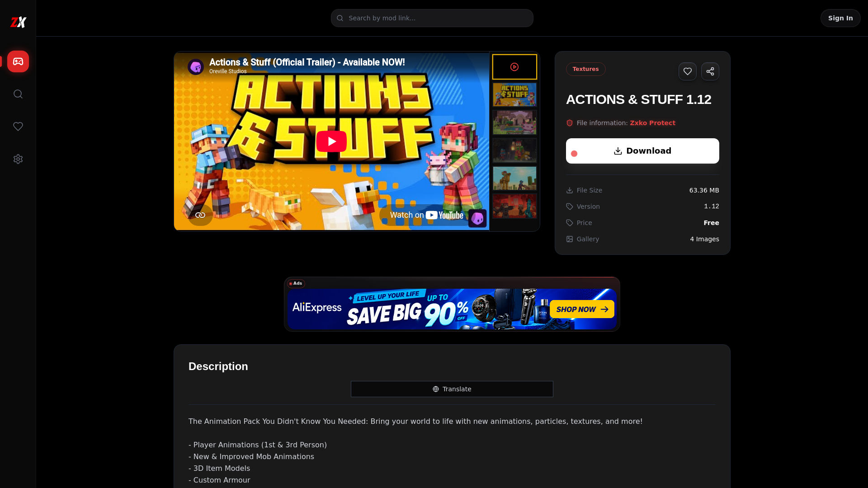Click the 63.36 MB file size value
Viewport: 868px width, 488px height.
tap(704, 190)
